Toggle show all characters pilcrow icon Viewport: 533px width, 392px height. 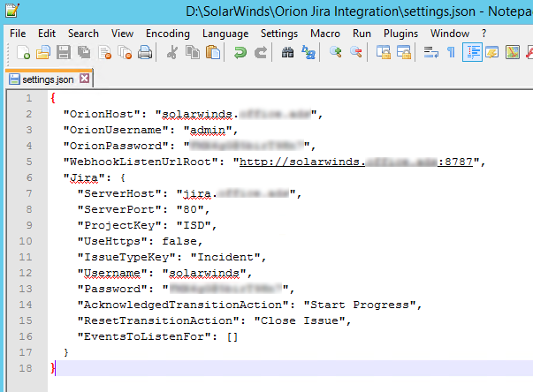(x=452, y=53)
